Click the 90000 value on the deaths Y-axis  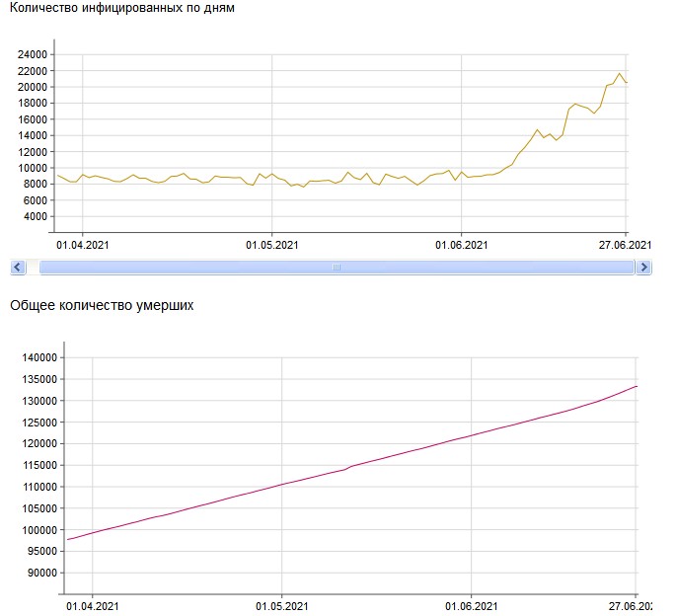[43, 574]
